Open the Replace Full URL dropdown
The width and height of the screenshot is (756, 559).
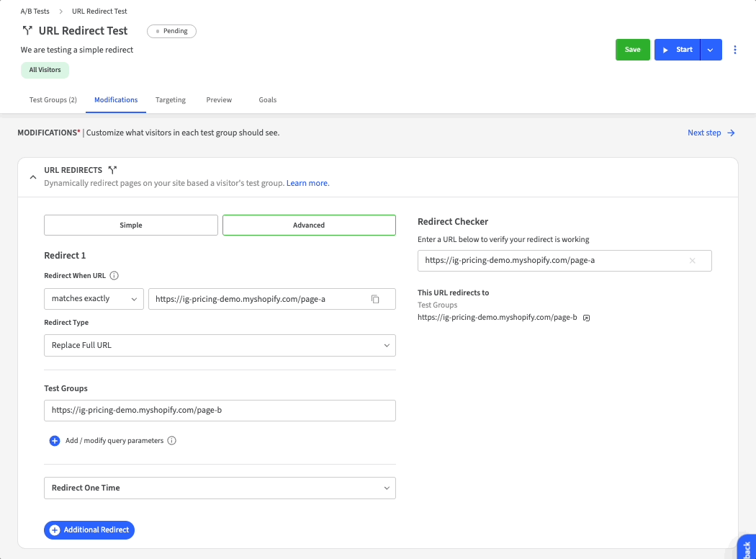click(220, 345)
